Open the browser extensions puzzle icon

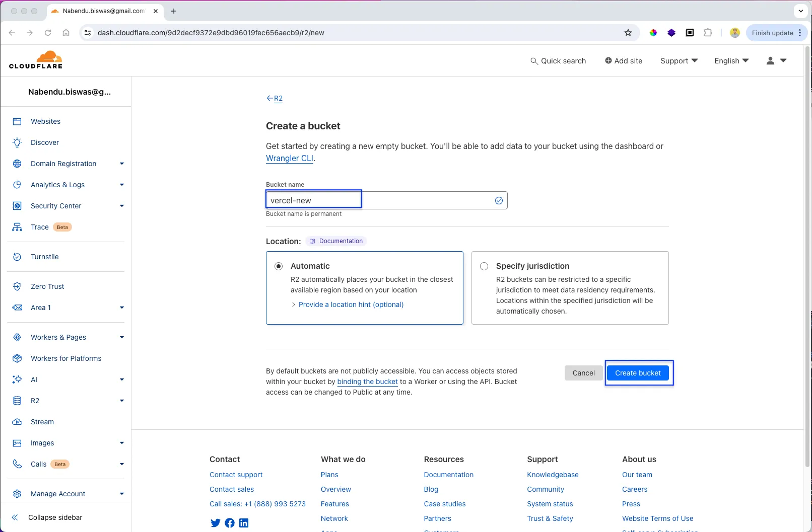[708, 33]
